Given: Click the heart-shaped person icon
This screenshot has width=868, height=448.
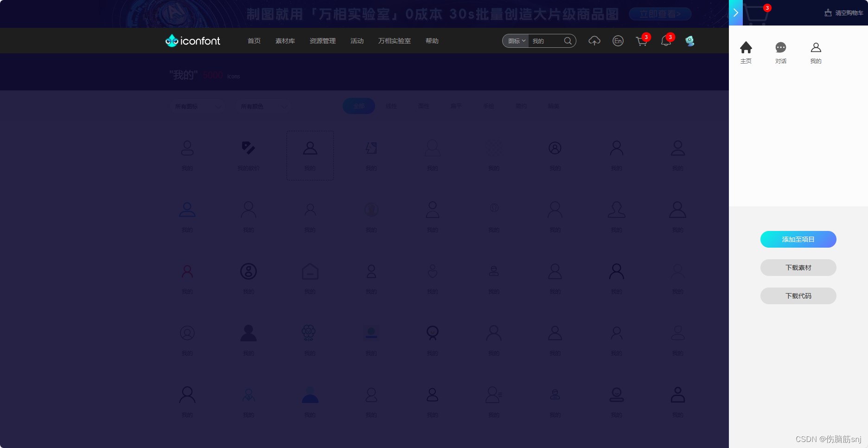Looking at the screenshot, I should coord(433,271).
